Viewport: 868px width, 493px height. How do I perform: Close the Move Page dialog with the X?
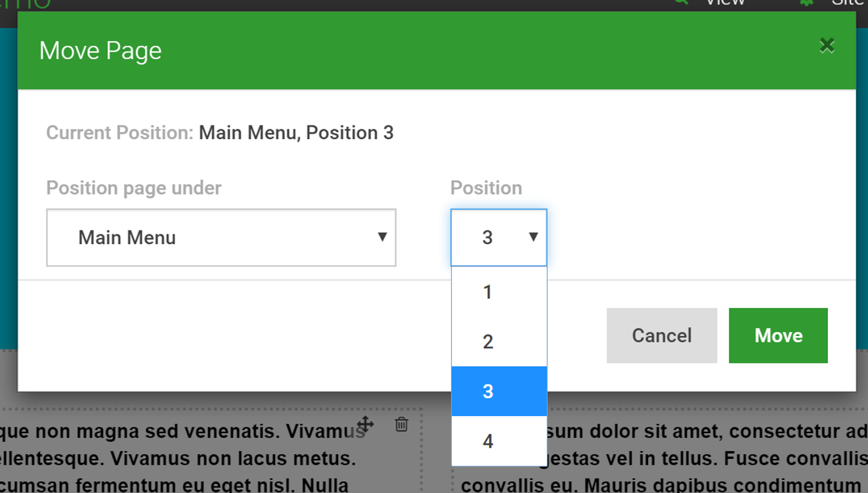point(827,45)
